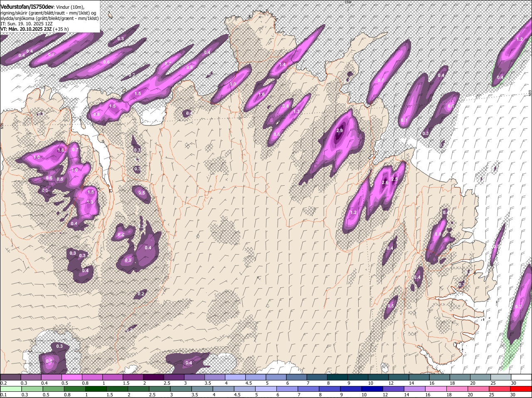Image resolution: width=532 pixels, height=398 pixels.
Task: Click the 1.4 precipitation value on map
Action: [283, 64]
